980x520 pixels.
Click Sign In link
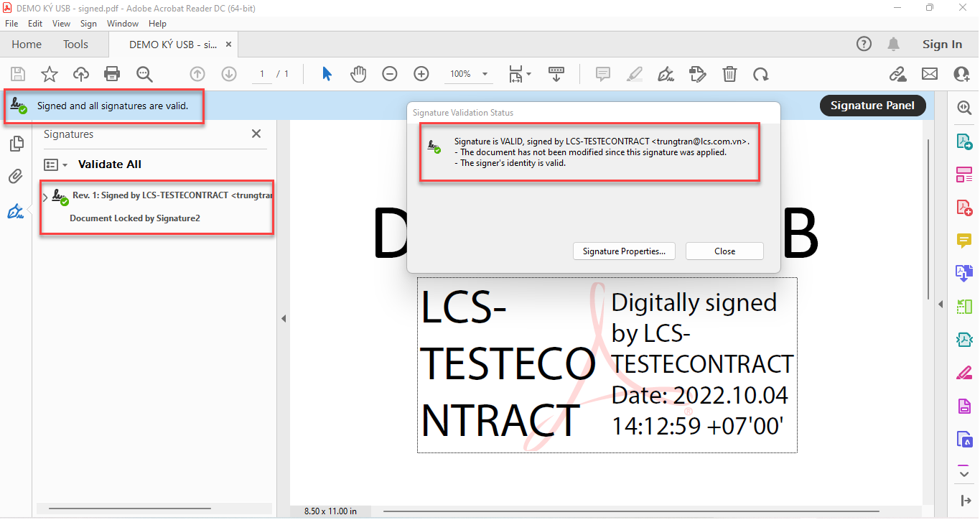point(942,45)
